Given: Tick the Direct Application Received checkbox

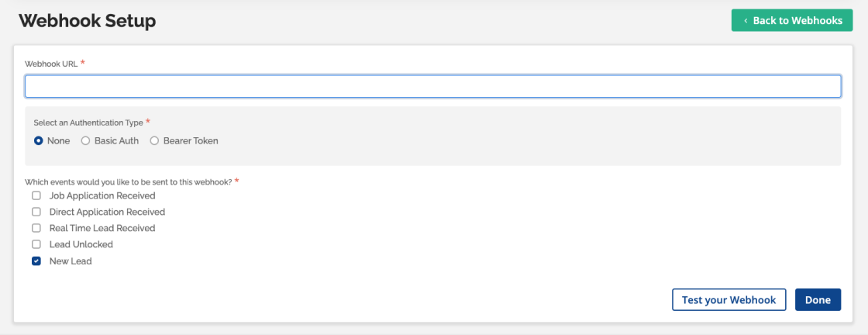Looking at the screenshot, I should (x=36, y=212).
